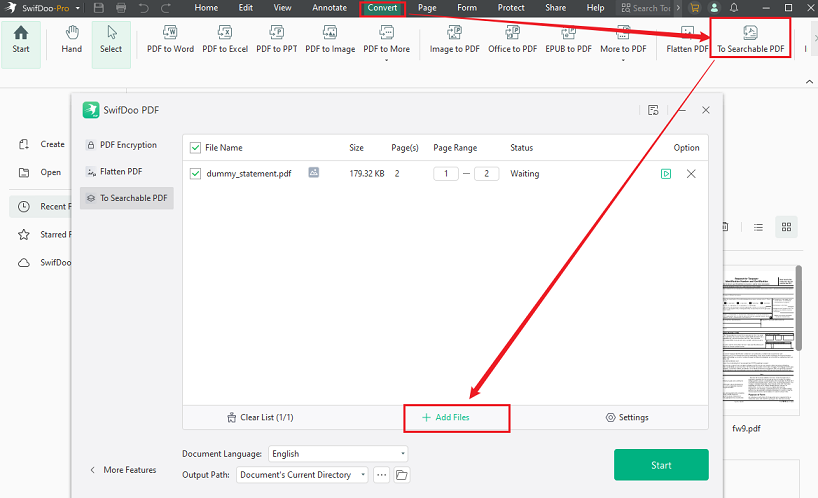
Task: Open the Help menu
Action: 595,8
